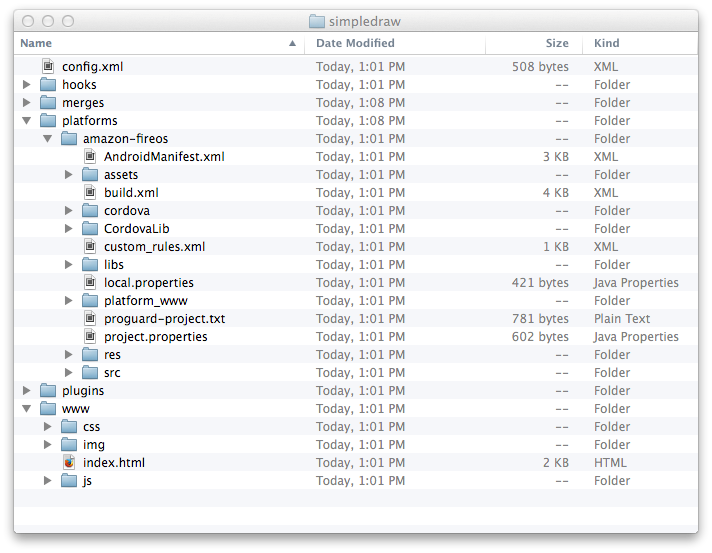Click the custom_rules.xml file icon
The height and width of the screenshot is (553, 712).
(x=90, y=247)
